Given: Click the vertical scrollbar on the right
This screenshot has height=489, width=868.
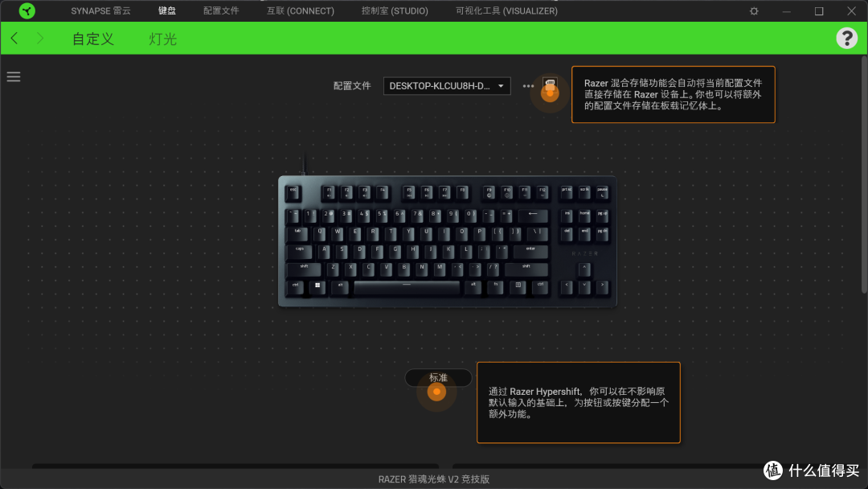Looking at the screenshot, I should 864,175.
